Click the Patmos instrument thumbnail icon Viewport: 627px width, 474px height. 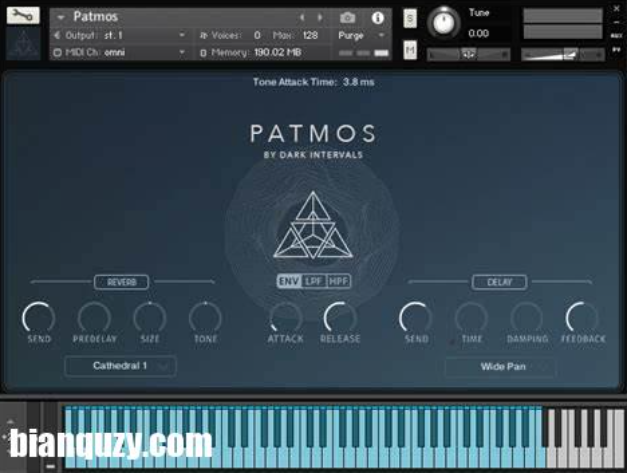point(23,44)
